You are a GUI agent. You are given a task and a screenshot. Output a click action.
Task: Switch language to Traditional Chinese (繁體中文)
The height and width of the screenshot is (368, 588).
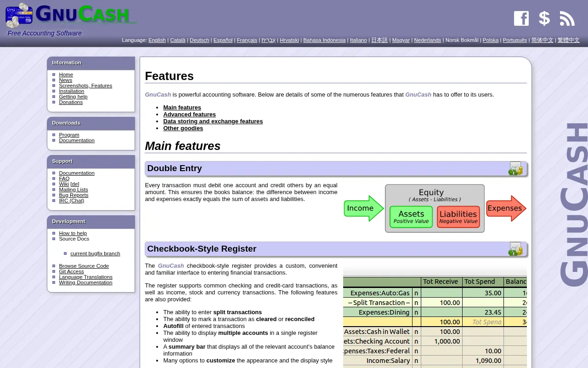click(569, 40)
